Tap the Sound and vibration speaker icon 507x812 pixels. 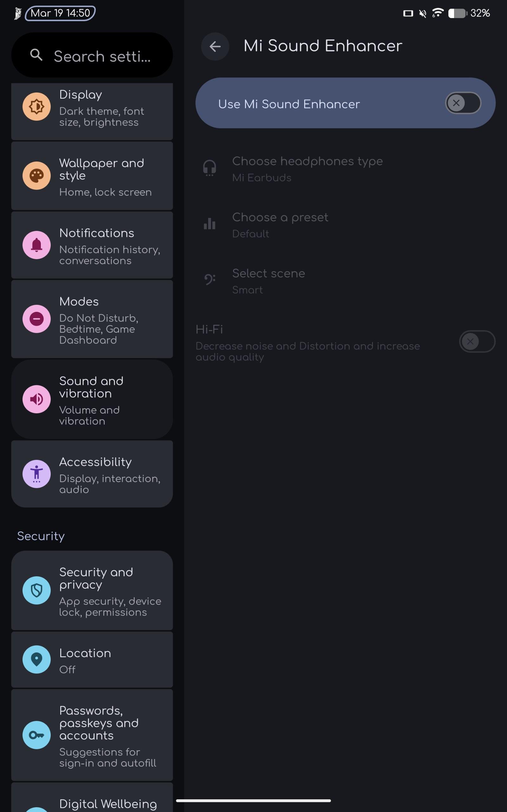tap(36, 399)
